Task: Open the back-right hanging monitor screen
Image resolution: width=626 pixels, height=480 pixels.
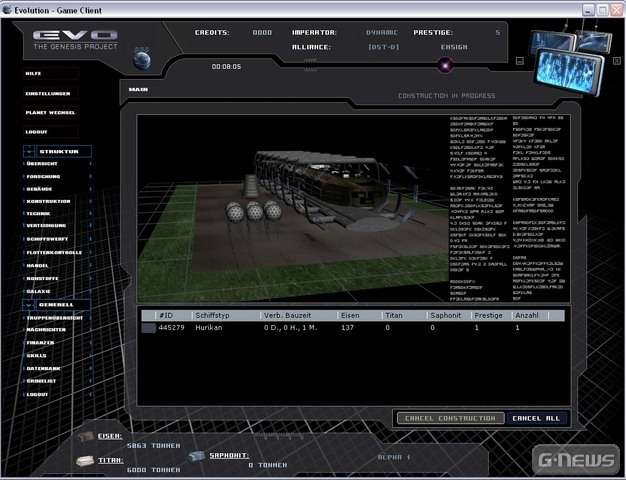Action: tap(595, 41)
